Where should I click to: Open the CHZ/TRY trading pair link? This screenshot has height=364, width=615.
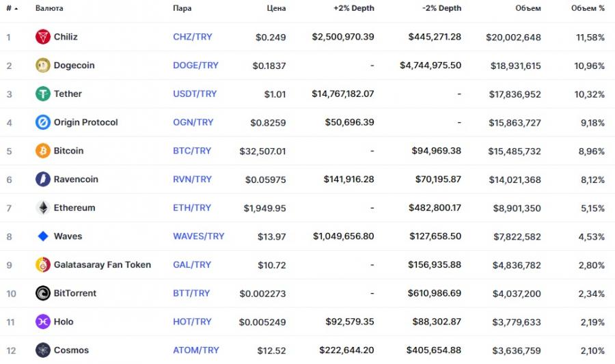pos(193,37)
